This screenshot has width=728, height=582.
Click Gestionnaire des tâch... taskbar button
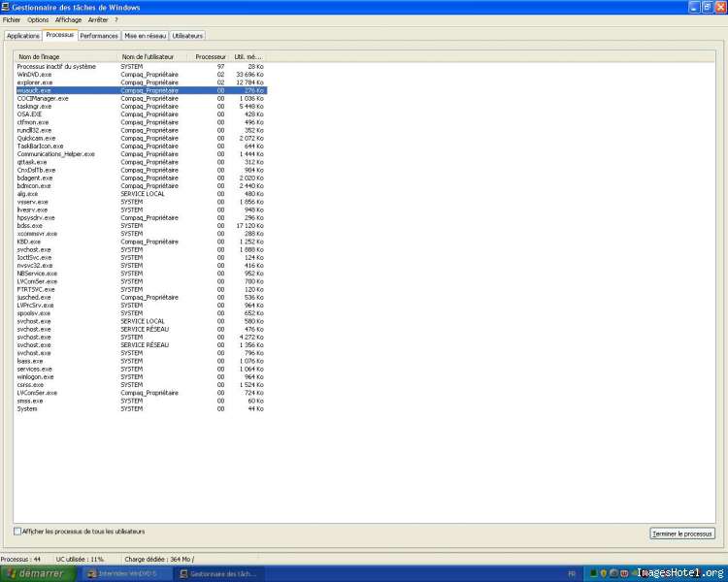tap(218, 574)
